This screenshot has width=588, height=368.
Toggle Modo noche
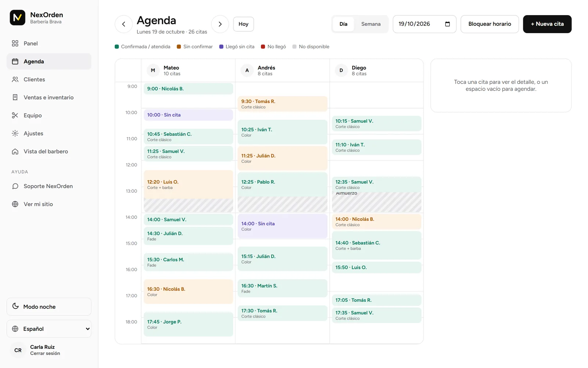[49, 307]
